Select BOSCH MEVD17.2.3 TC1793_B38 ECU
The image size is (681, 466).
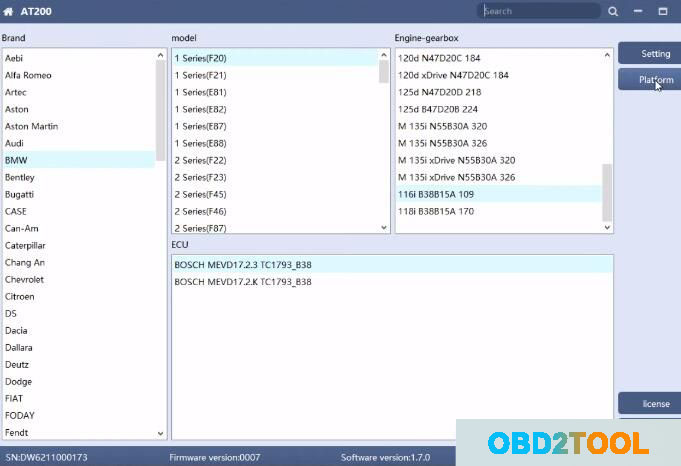click(393, 264)
